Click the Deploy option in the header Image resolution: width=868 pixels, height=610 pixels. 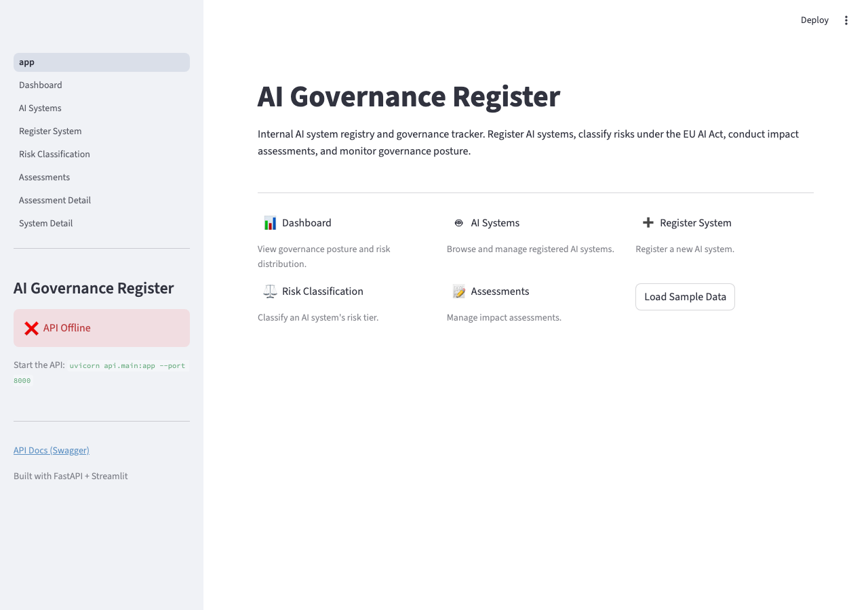tap(814, 20)
